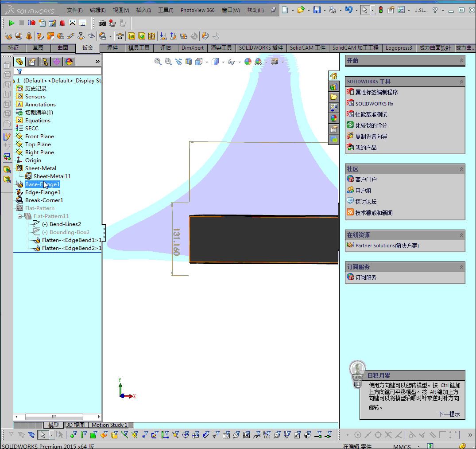Open the FeatureManager design tree tab

point(19,62)
